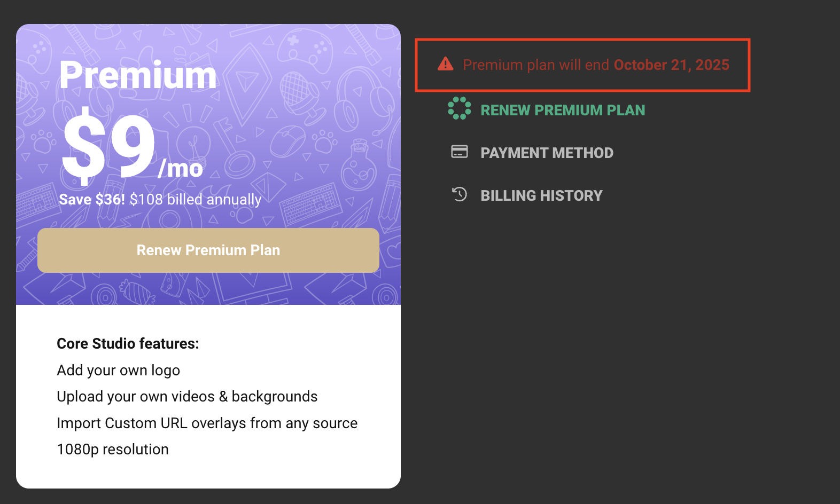Click the /mo label
This screenshot has height=504, width=840.
click(181, 169)
